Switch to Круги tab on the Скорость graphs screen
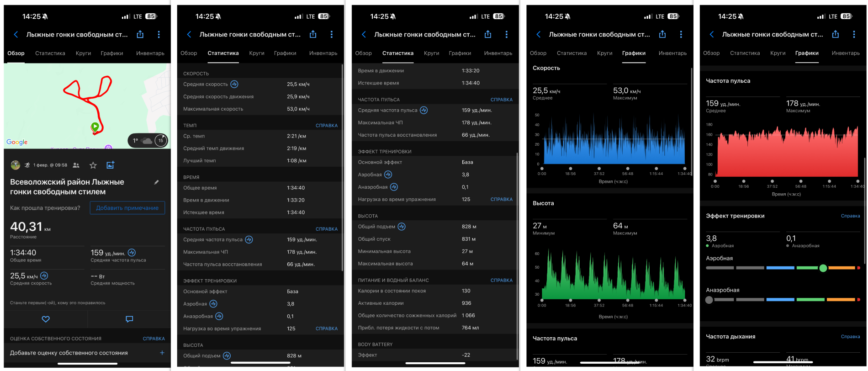868x371 pixels. (605, 53)
